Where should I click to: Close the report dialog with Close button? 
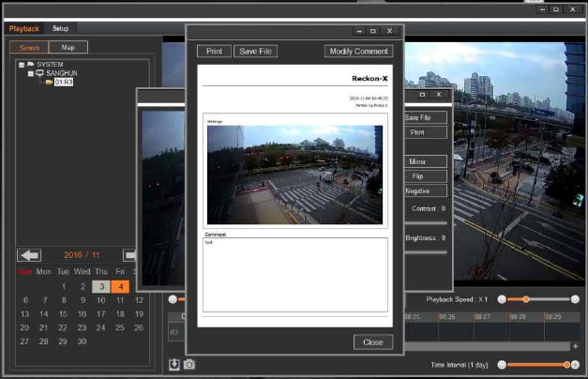373,342
